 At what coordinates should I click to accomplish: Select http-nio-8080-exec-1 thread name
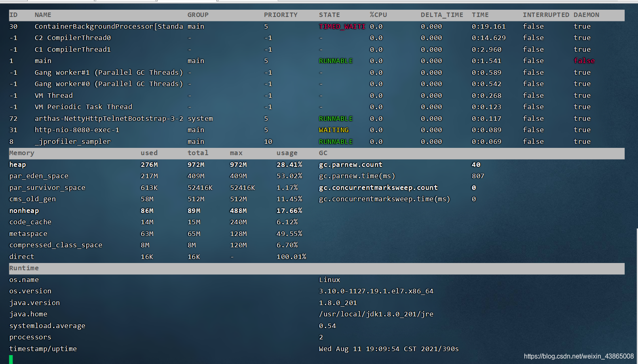pos(77,130)
